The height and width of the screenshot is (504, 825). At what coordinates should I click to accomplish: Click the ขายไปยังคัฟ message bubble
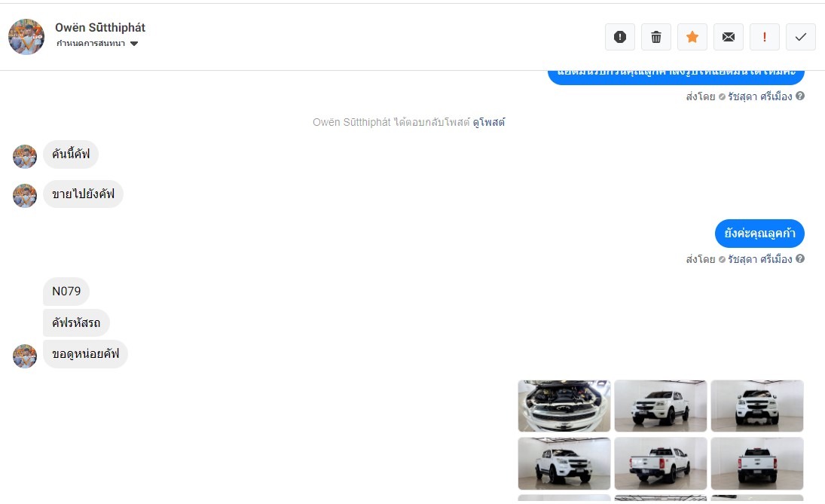click(83, 194)
